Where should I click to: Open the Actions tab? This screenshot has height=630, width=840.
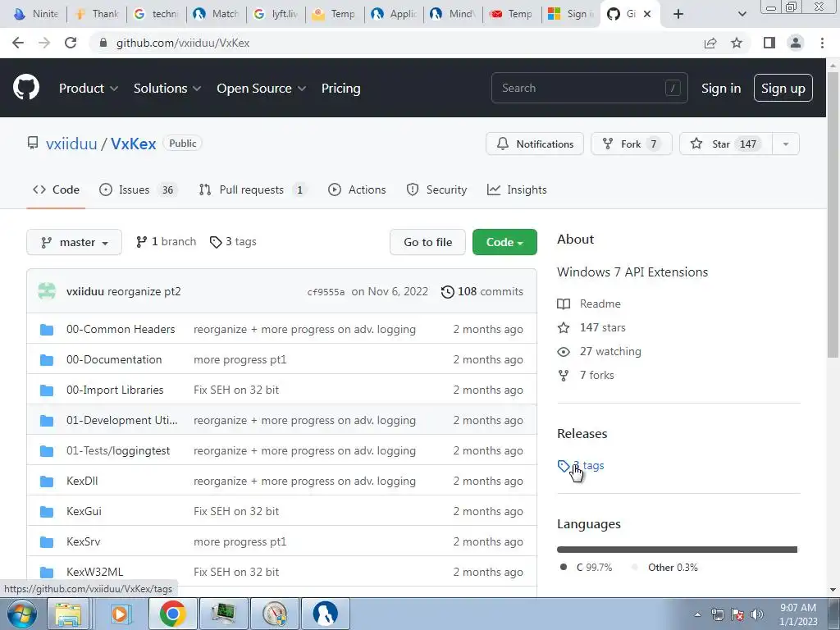click(x=357, y=189)
